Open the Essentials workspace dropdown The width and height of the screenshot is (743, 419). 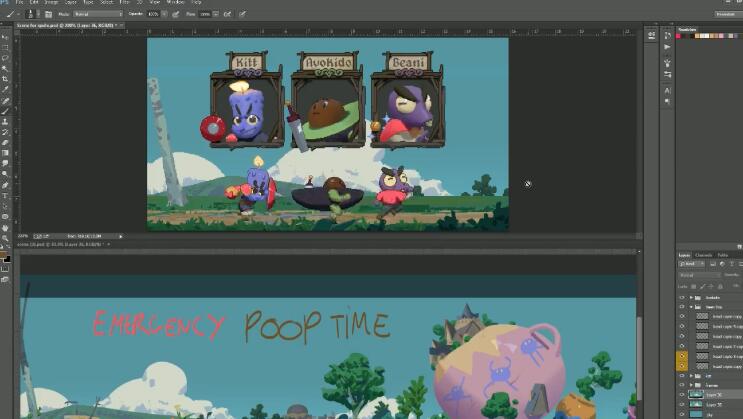[727, 14]
